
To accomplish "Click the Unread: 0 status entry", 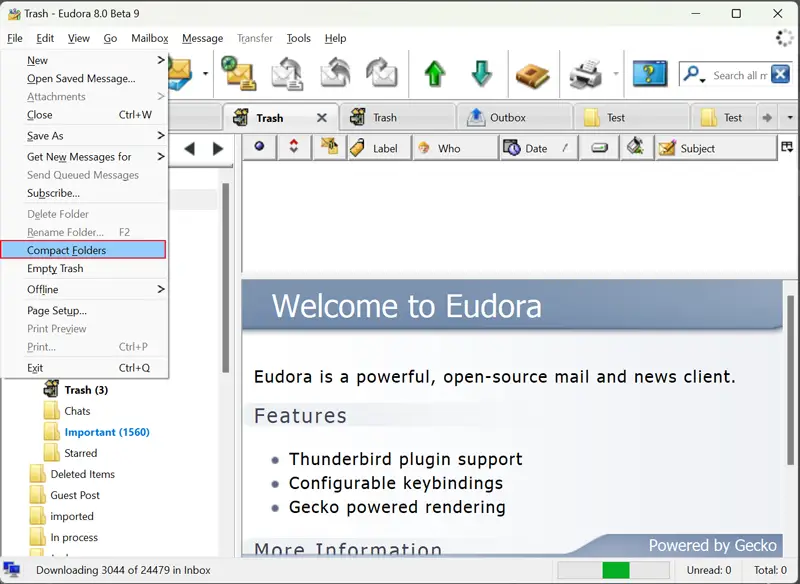I will (x=709, y=570).
